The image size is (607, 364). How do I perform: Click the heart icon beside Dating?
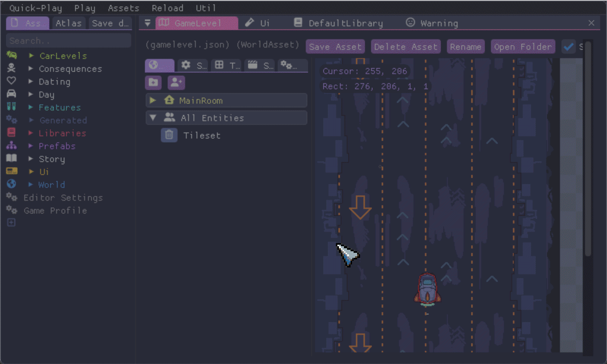pos(11,81)
